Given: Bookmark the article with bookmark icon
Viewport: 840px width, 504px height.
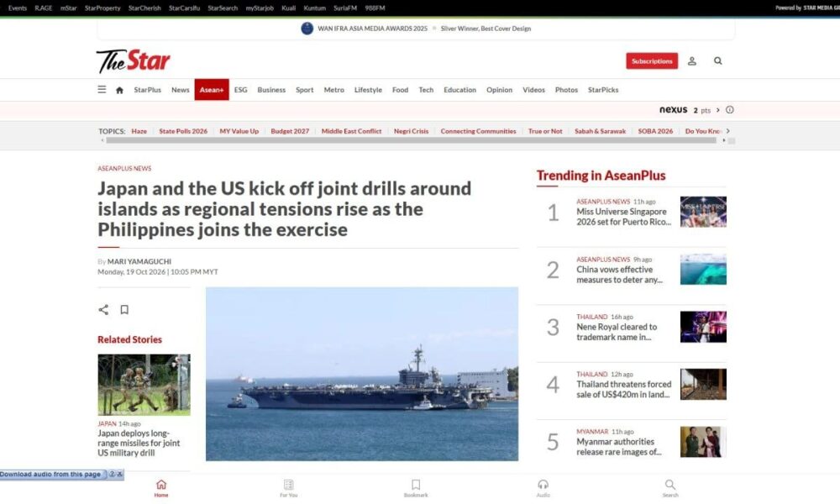Looking at the screenshot, I should click(124, 310).
